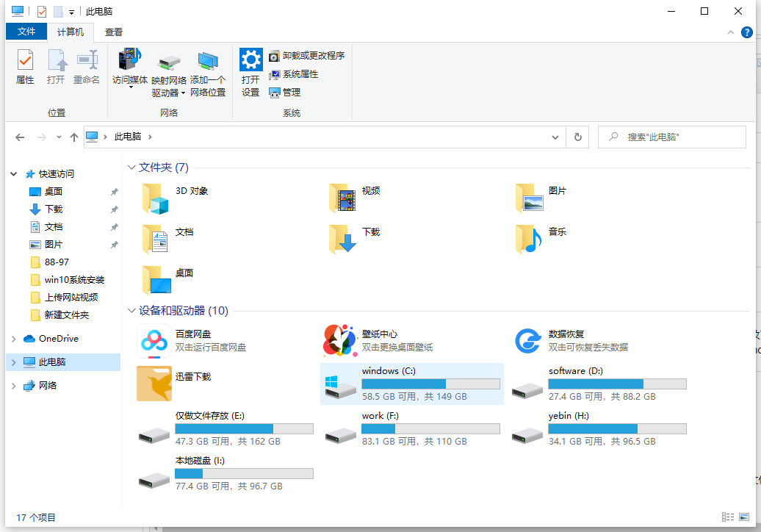Screen dimensions: 761x532
Task: Click the 系统属性 system properties button
Action: 294,74
